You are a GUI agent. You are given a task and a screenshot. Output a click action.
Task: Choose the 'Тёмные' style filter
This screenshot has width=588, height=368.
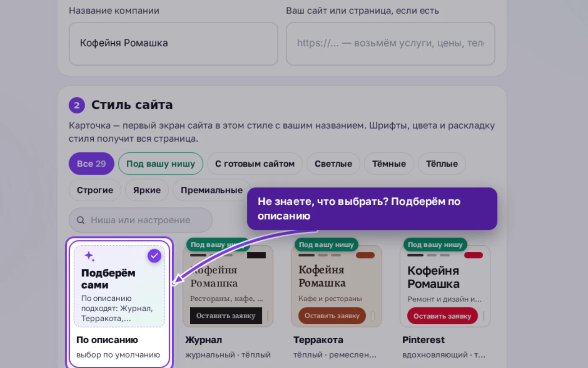[389, 164]
